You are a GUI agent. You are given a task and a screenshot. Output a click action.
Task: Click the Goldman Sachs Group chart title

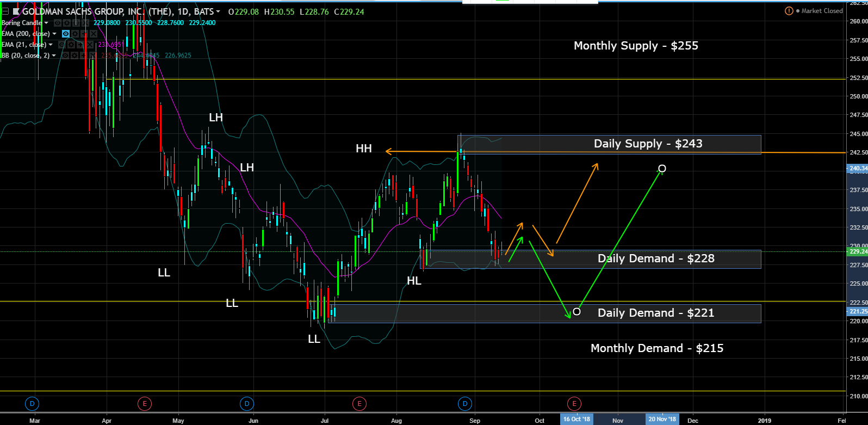coord(117,11)
